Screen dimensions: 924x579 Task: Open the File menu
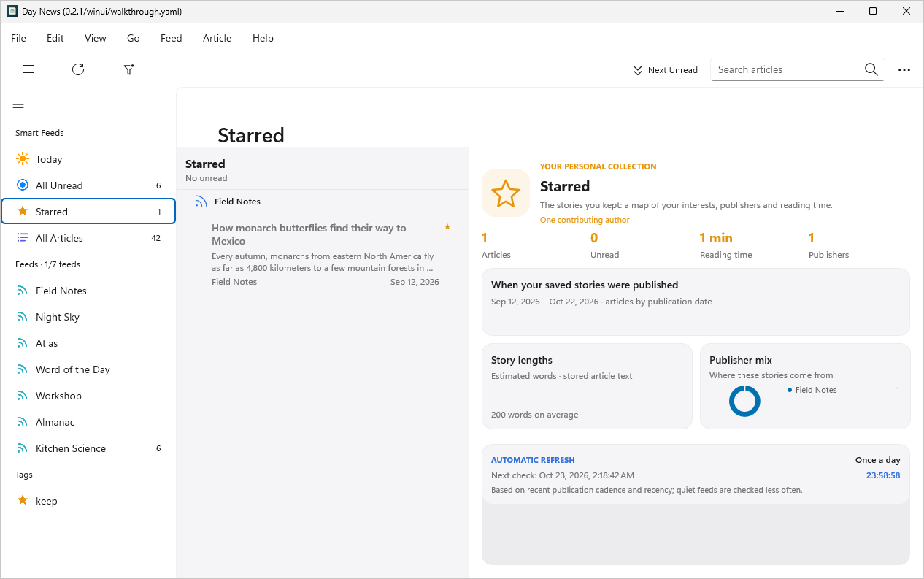[x=18, y=38]
